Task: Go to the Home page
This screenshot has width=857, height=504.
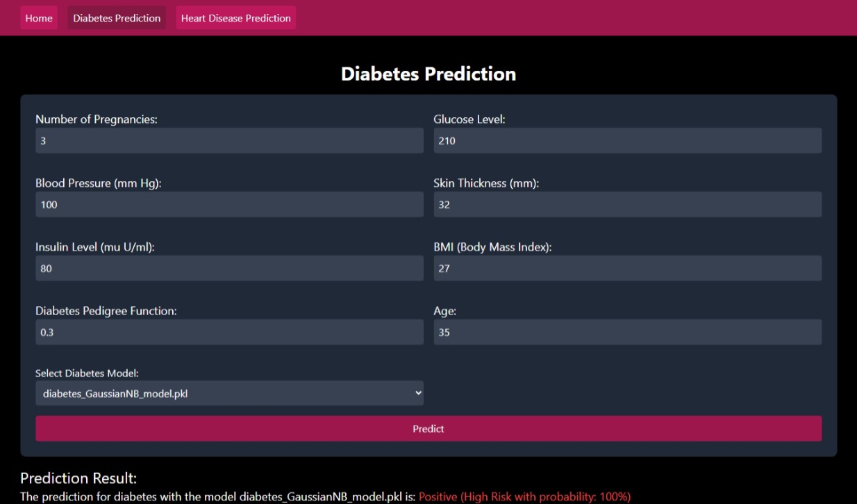Action: tap(39, 18)
